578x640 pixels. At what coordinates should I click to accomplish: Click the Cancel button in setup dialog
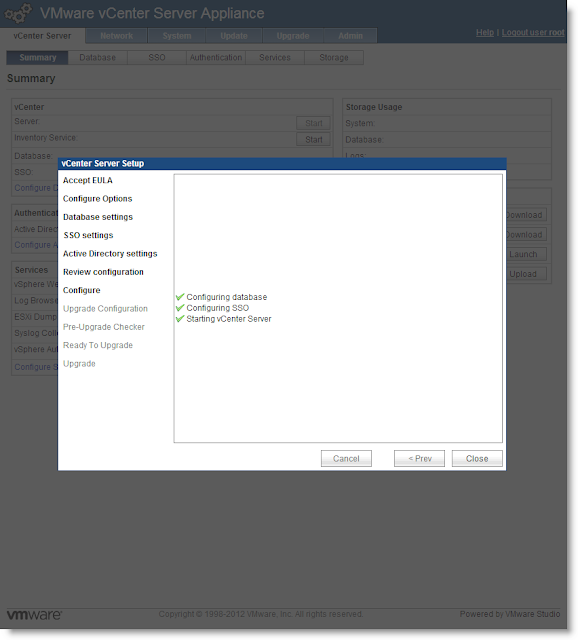pyautogui.click(x=346, y=458)
